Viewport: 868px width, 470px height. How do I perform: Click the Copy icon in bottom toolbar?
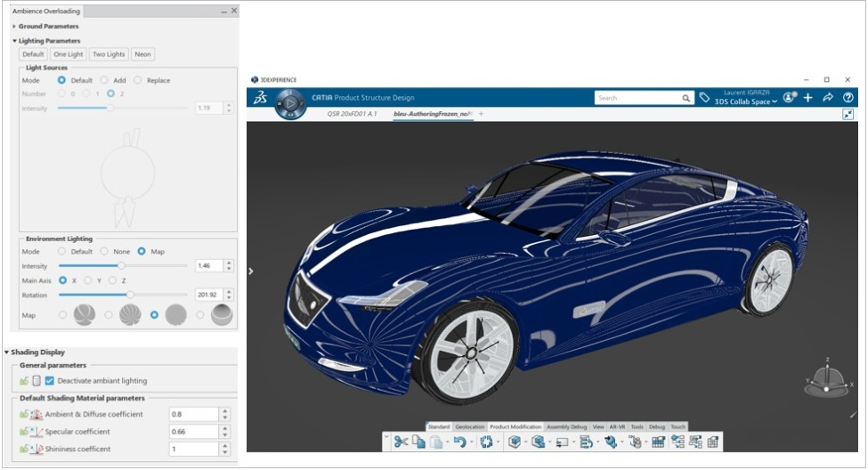418,442
